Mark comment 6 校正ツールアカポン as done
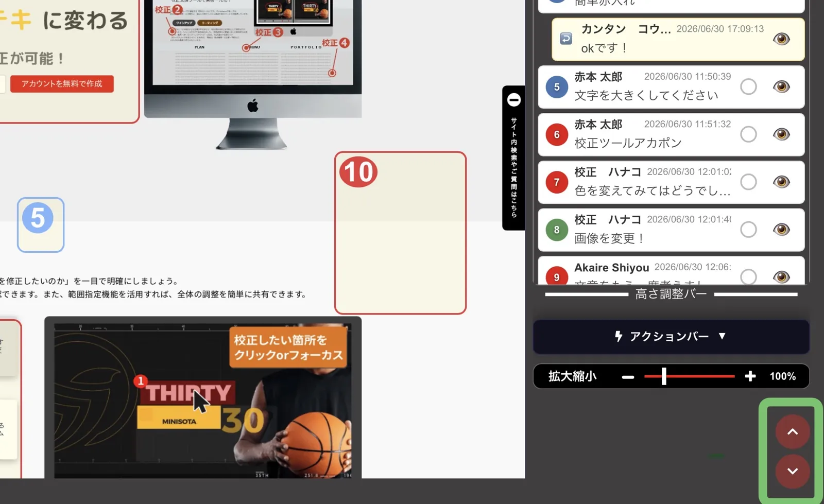Screen dimensions: 824x504 [x=748, y=134]
